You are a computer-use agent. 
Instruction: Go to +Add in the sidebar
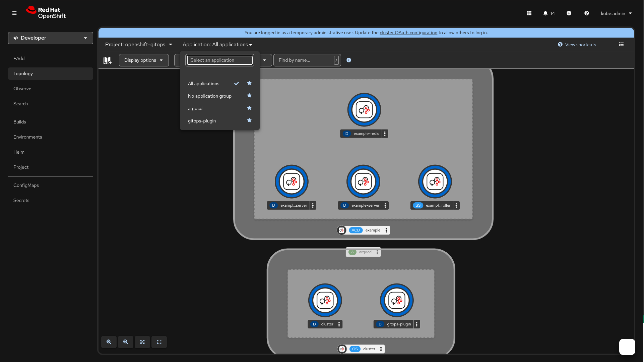pyautogui.click(x=51, y=58)
